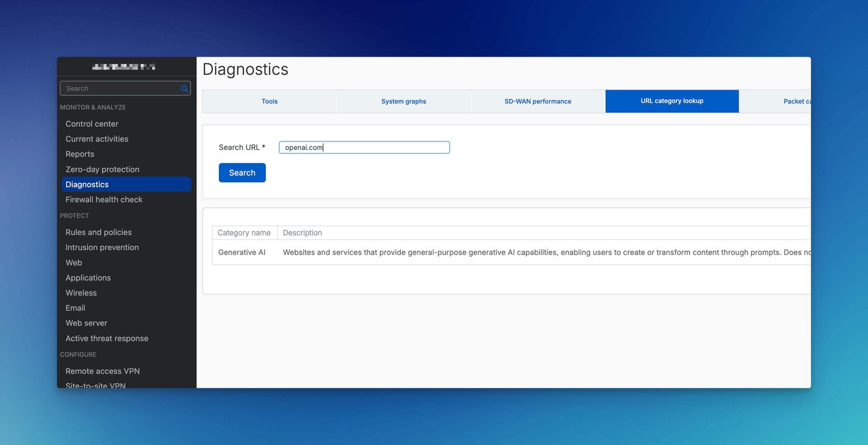Viewport: 868px width, 445px height.
Task: Click the blue Search button
Action: (242, 173)
